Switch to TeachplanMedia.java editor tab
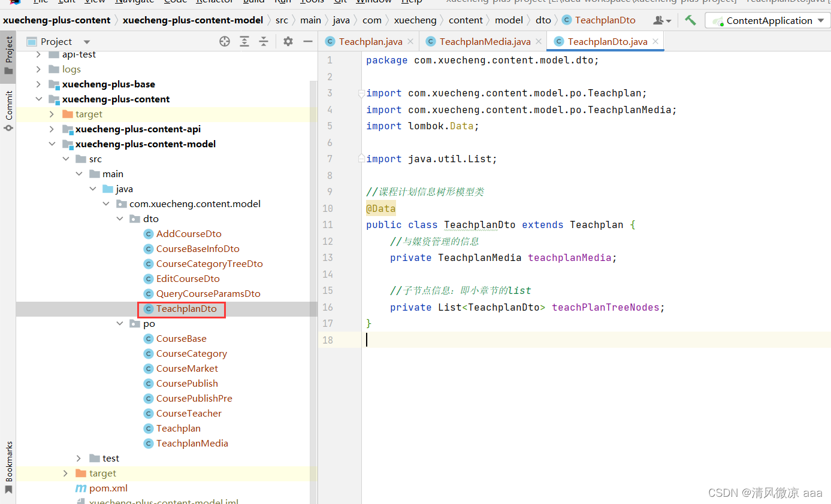Viewport: 831px width, 504px height. [x=485, y=41]
